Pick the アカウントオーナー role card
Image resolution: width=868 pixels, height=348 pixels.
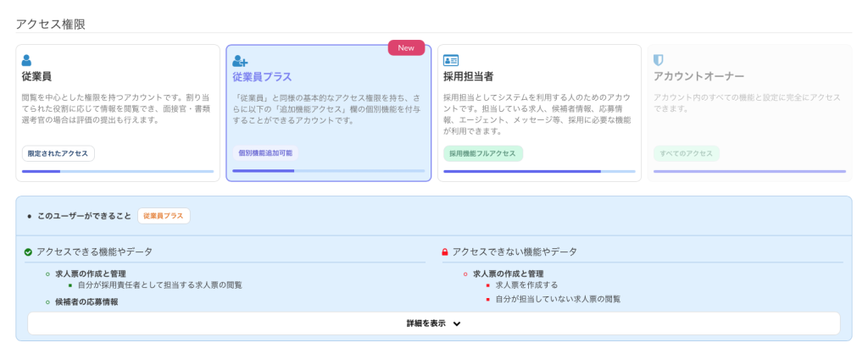point(749,113)
